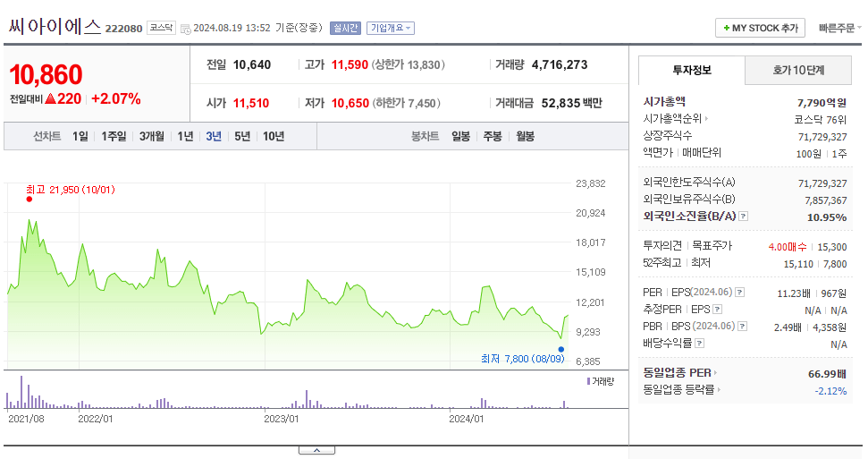The width and height of the screenshot is (868, 459).
Task: Click the 저가 value 10,650
Action: [350, 103]
